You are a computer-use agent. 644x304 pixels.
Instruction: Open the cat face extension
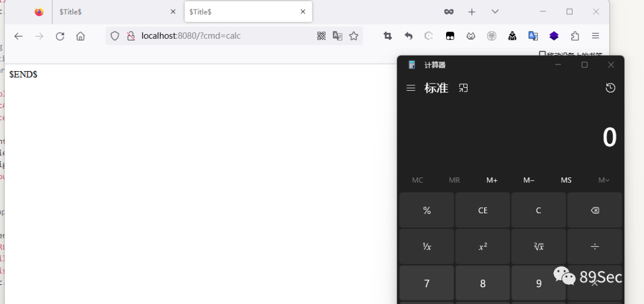470,36
